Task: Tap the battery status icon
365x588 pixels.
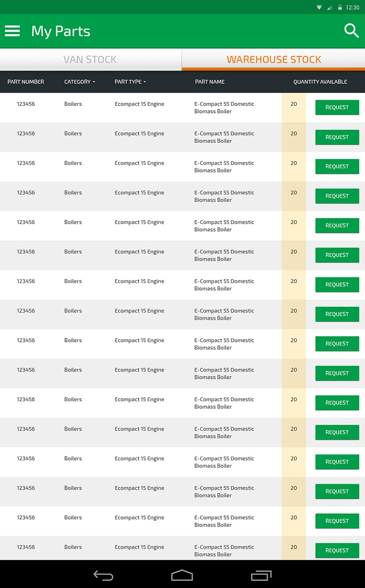Action: (x=340, y=7)
